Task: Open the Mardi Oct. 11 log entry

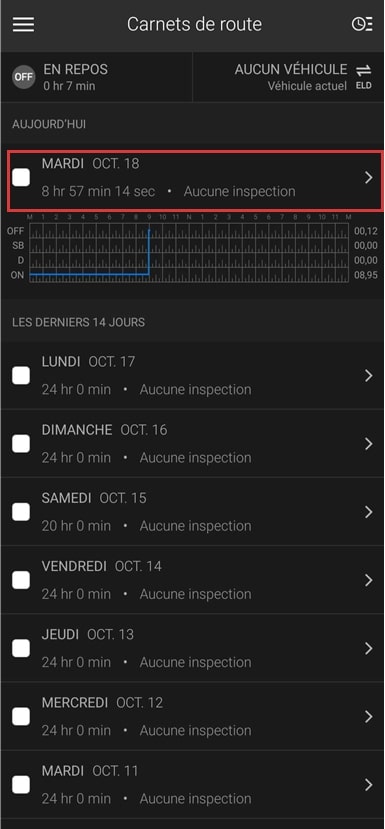Action: click(x=192, y=785)
